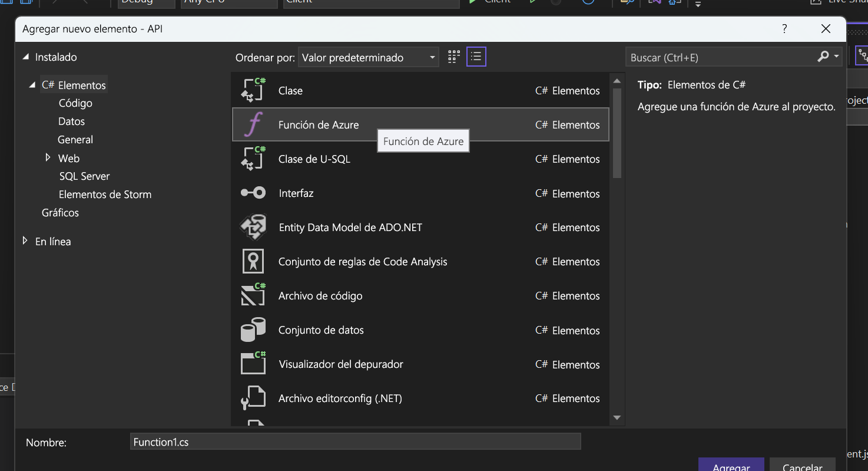
Task: Click the Entity Data Model de ADO.NET icon
Action: (253, 227)
